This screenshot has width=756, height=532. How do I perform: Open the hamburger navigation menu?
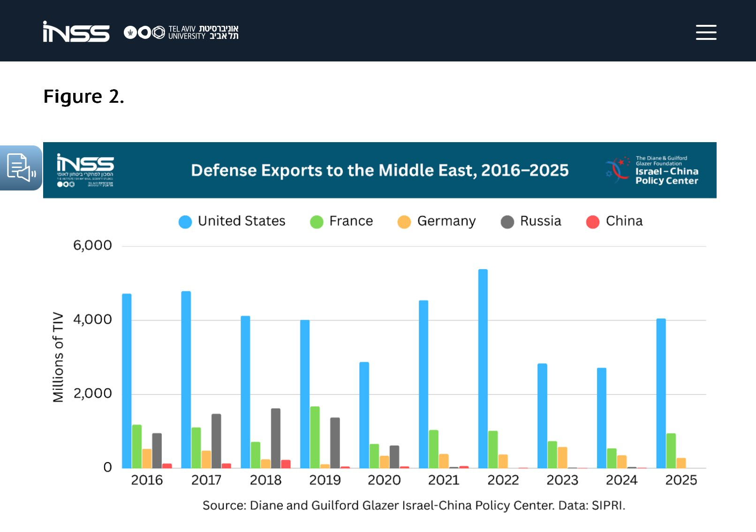(706, 32)
